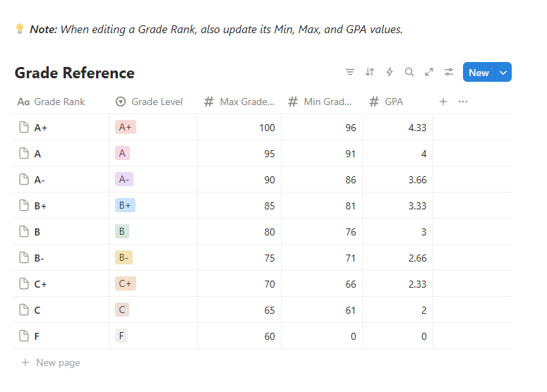Image resolution: width=547 pixels, height=392 pixels.
Task: Click the page icon next to A+ row
Action: 24,128
